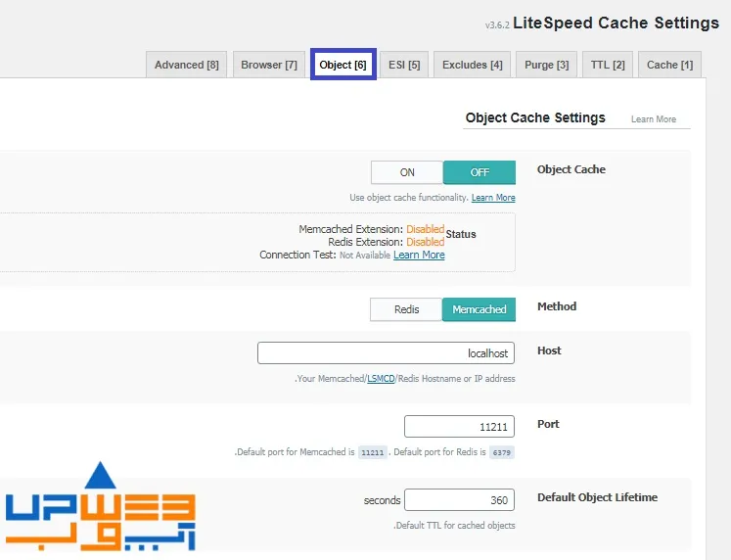
Task: Click Learn More beside Object Cache Settings heading
Action: point(653,119)
